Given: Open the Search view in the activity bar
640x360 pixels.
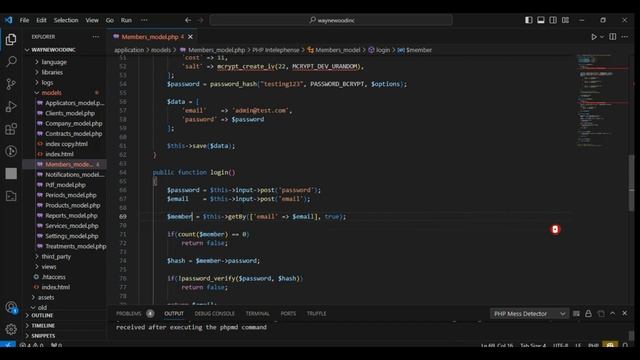Looking at the screenshot, I should (x=11, y=62).
